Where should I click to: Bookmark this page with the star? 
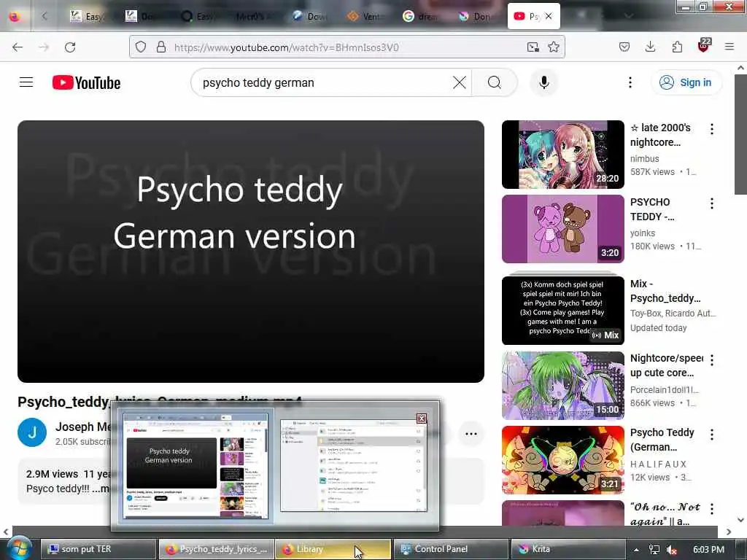pos(554,47)
